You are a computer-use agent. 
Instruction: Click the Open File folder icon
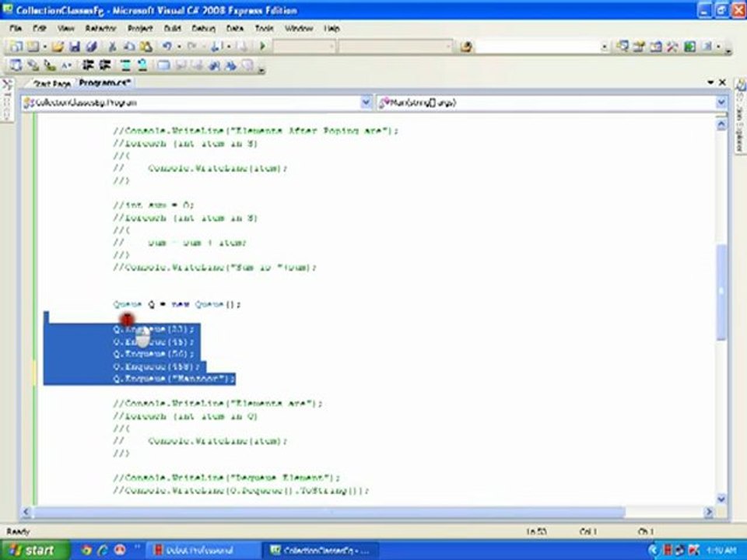point(58,46)
